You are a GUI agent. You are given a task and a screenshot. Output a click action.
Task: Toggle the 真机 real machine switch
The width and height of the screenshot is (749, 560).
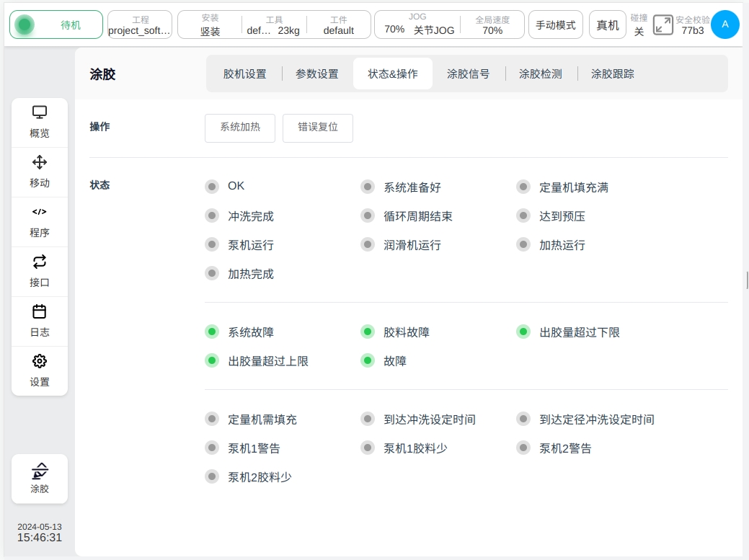[x=607, y=25]
